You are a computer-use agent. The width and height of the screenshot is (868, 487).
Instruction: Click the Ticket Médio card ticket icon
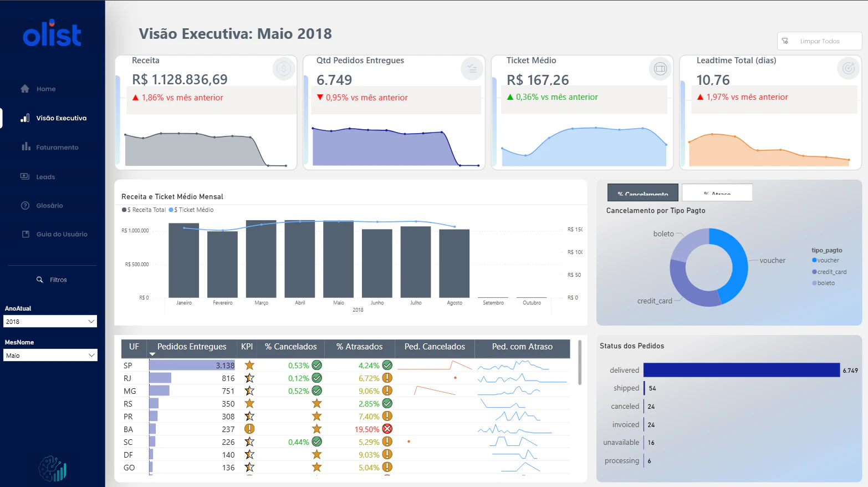click(x=660, y=69)
